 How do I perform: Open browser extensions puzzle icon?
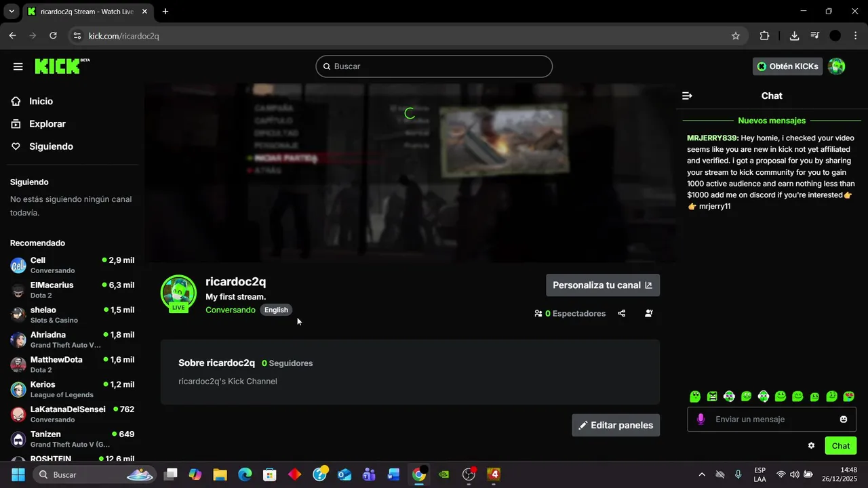click(x=764, y=36)
